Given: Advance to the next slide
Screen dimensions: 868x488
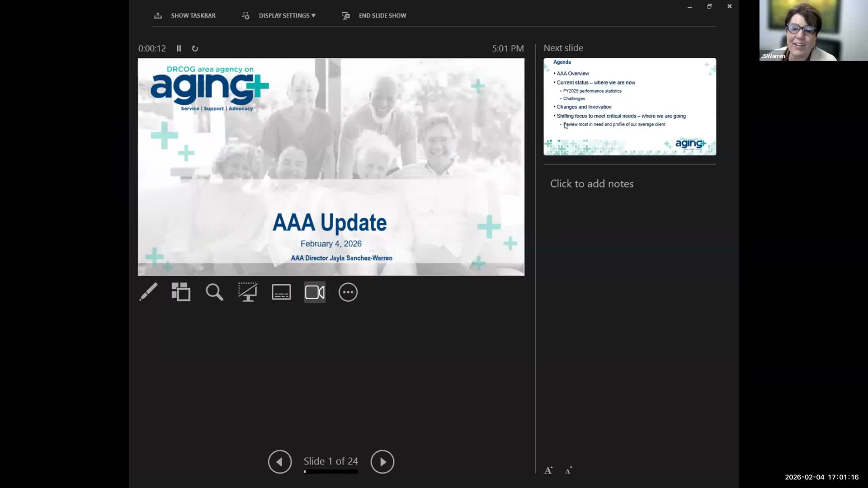Looking at the screenshot, I should click(382, 461).
